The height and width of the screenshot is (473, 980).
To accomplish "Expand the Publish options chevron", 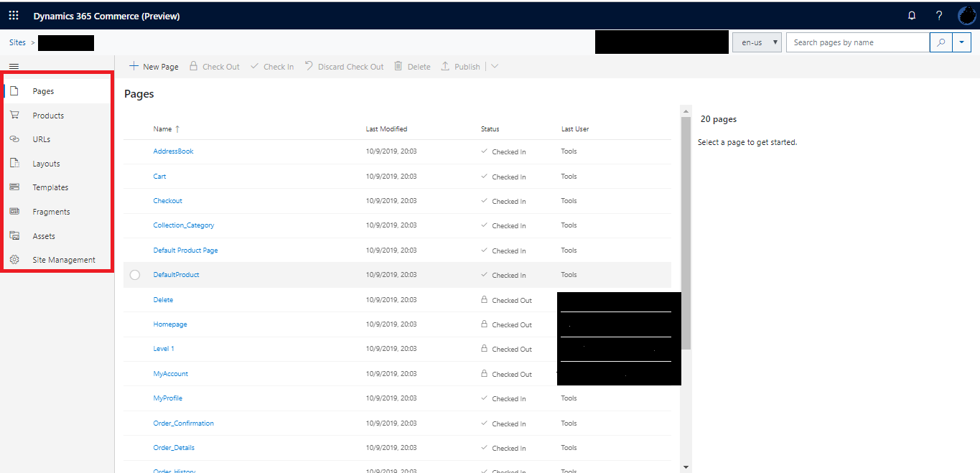I will 495,67.
